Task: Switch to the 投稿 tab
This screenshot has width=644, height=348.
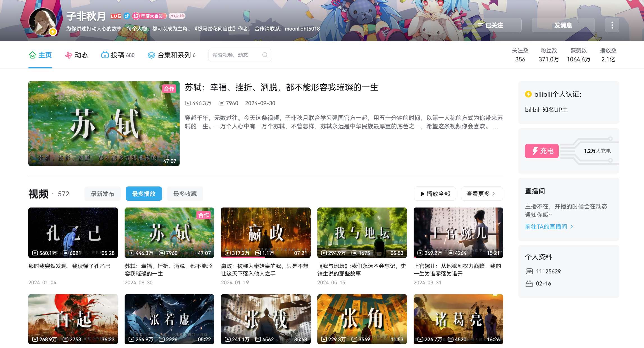Action: click(118, 55)
